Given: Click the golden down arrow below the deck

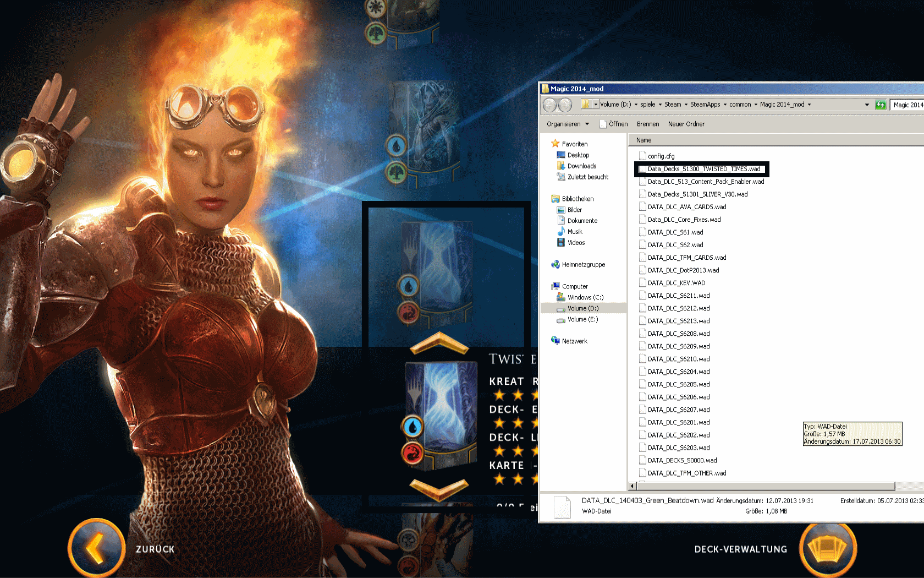Looking at the screenshot, I should point(439,489).
